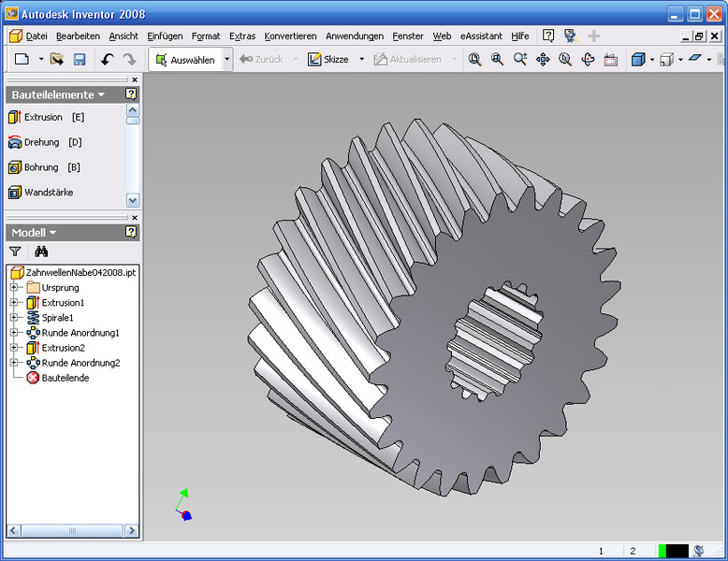Click the Undo arrow icon
This screenshot has height=561, width=728.
[107, 60]
